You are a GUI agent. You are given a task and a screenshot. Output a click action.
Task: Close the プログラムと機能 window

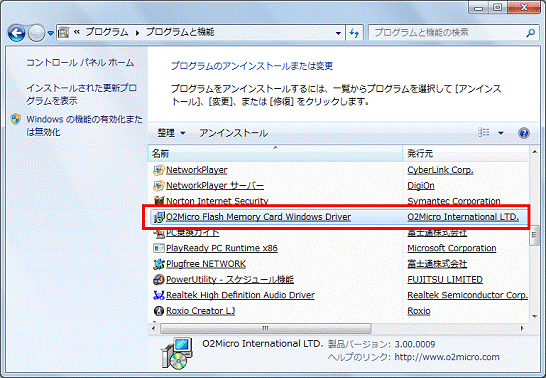(524, 8)
